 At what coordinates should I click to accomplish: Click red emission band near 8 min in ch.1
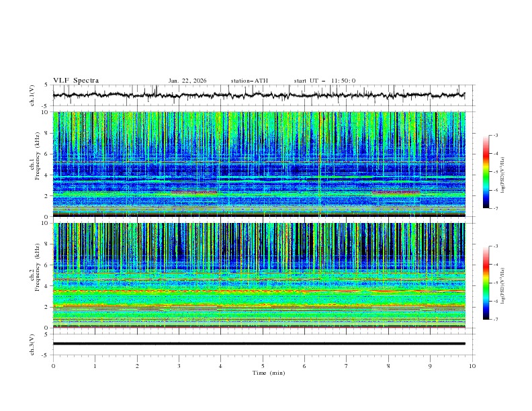tap(396, 193)
